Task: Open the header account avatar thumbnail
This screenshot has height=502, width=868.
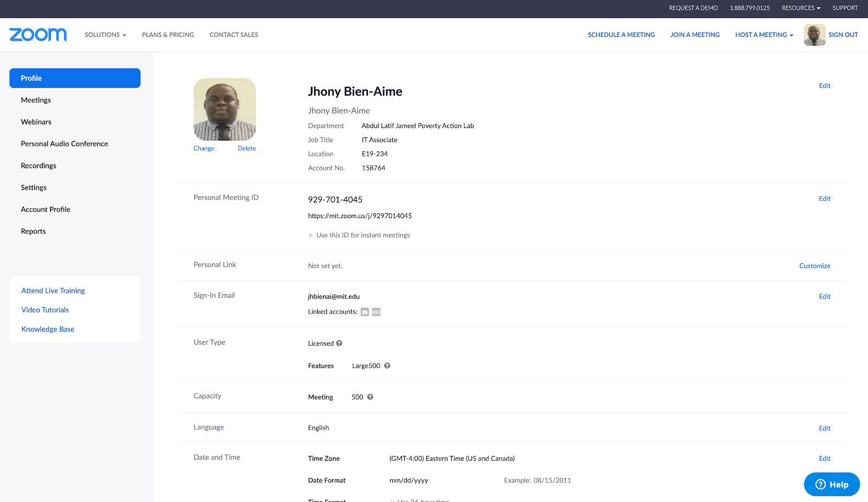Action: 814,35
